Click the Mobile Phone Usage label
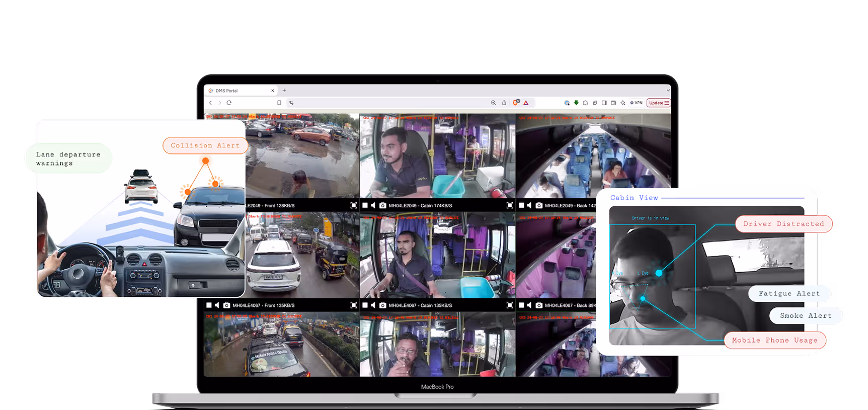 775,340
